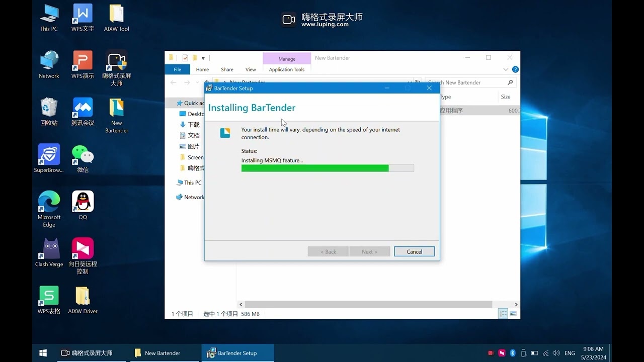Open the Network desktop icon

point(49,64)
